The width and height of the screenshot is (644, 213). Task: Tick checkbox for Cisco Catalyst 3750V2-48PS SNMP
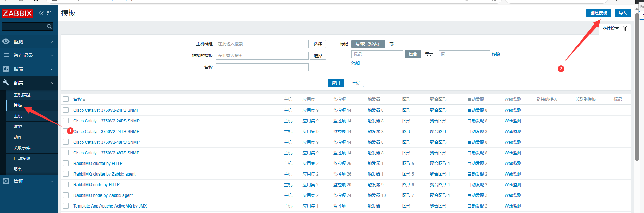click(x=66, y=142)
